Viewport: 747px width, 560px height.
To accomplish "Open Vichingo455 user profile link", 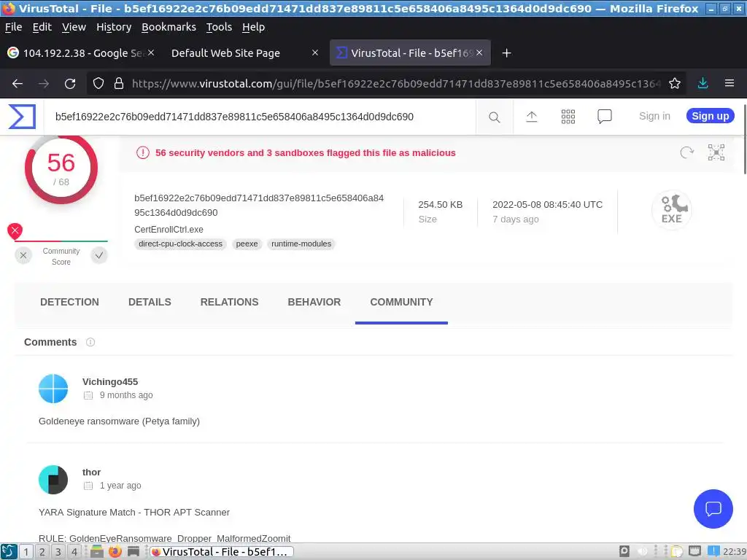I will [x=110, y=382].
